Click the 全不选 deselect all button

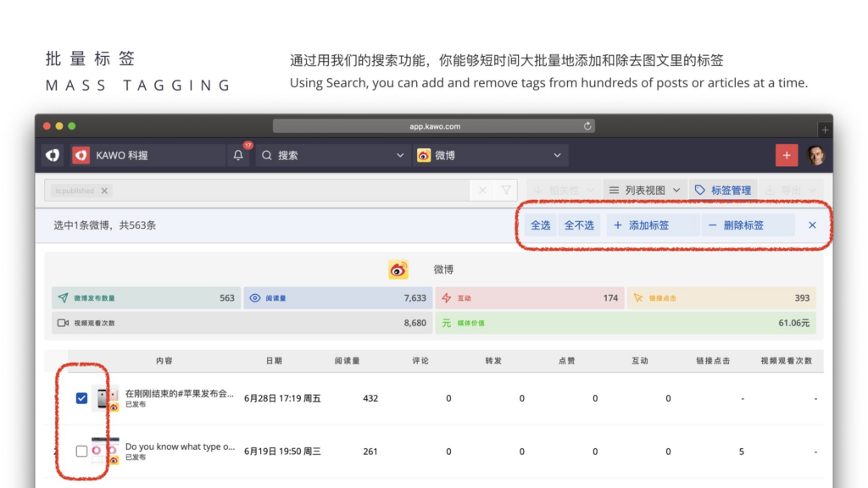[x=579, y=225]
